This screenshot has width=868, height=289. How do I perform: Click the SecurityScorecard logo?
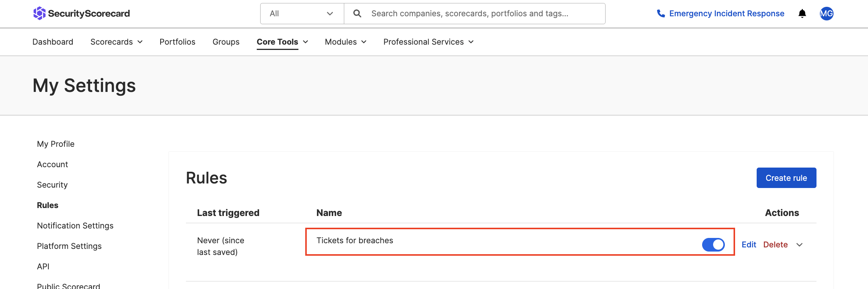81,14
